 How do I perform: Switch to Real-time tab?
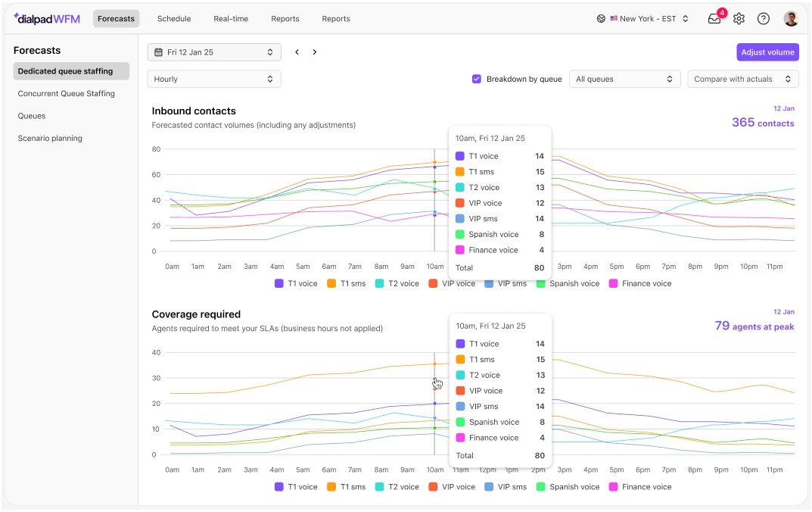231,19
